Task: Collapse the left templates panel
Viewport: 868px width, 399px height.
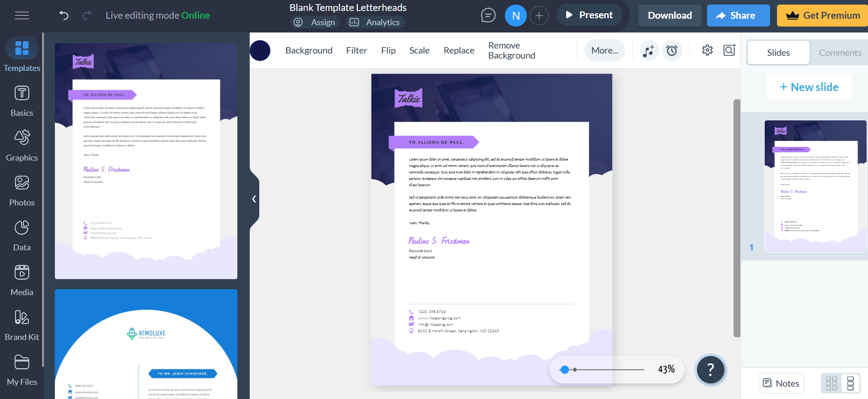Action: pos(254,199)
